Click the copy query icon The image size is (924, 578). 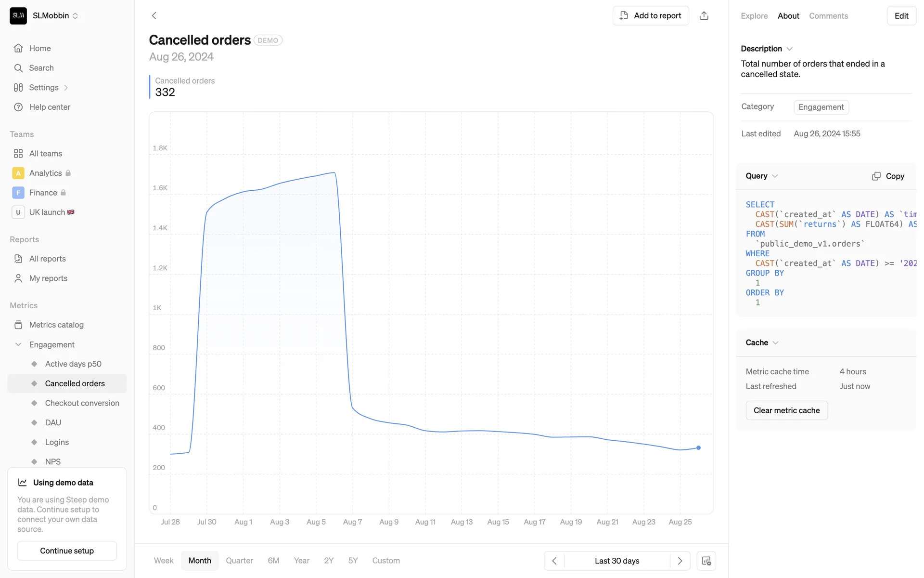876,176
